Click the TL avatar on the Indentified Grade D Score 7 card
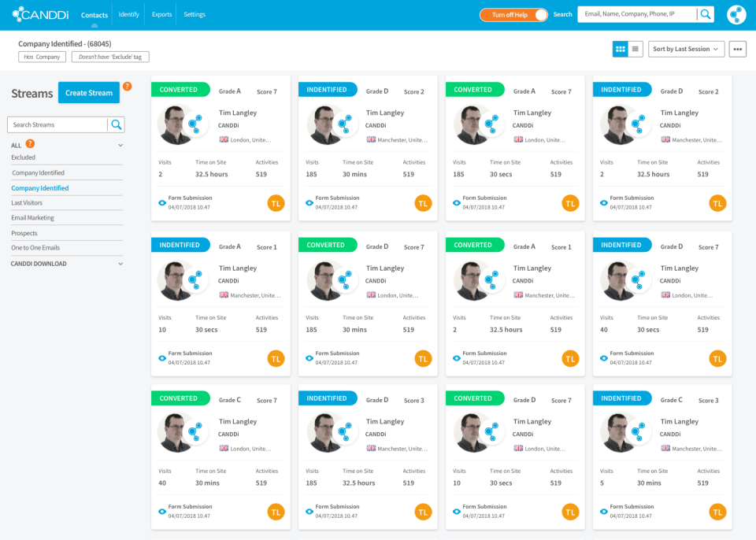Image resolution: width=756 pixels, height=540 pixels. pyautogui.click(x=717, y=359)
